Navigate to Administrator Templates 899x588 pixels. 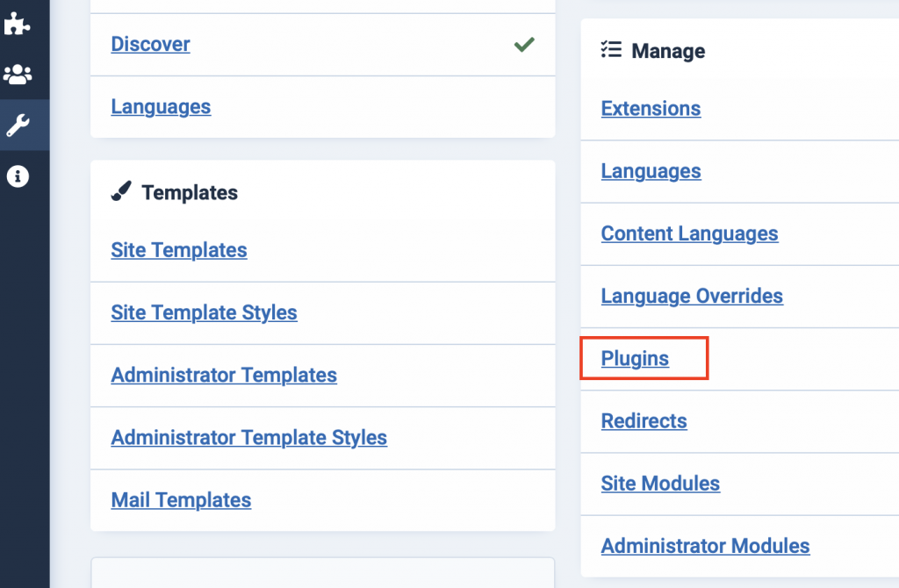click(x=224, y=375)
